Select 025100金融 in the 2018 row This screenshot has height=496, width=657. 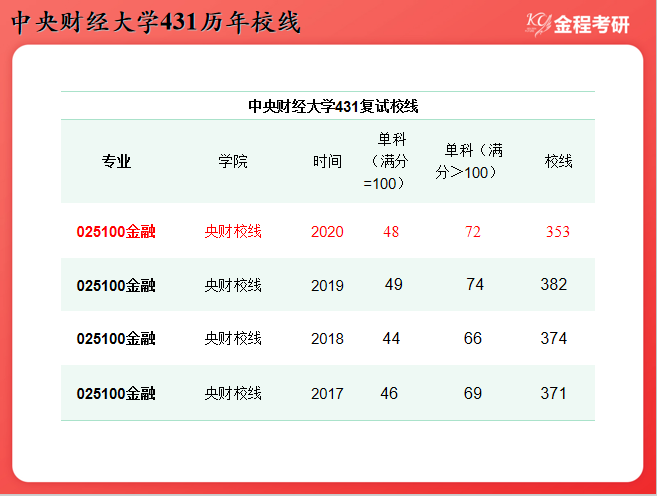(116, 338)
